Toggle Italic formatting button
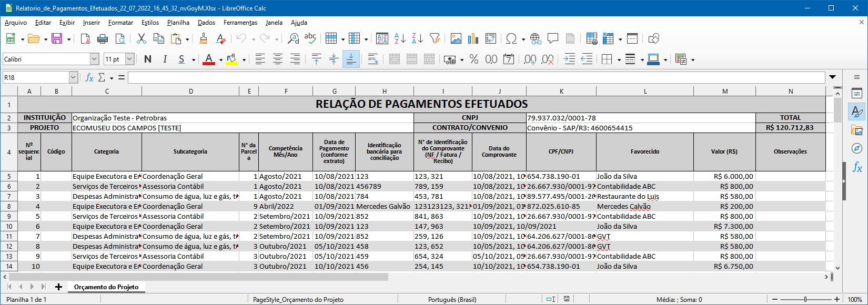Viewport: 868px width, 305px height. coord(165,59)
